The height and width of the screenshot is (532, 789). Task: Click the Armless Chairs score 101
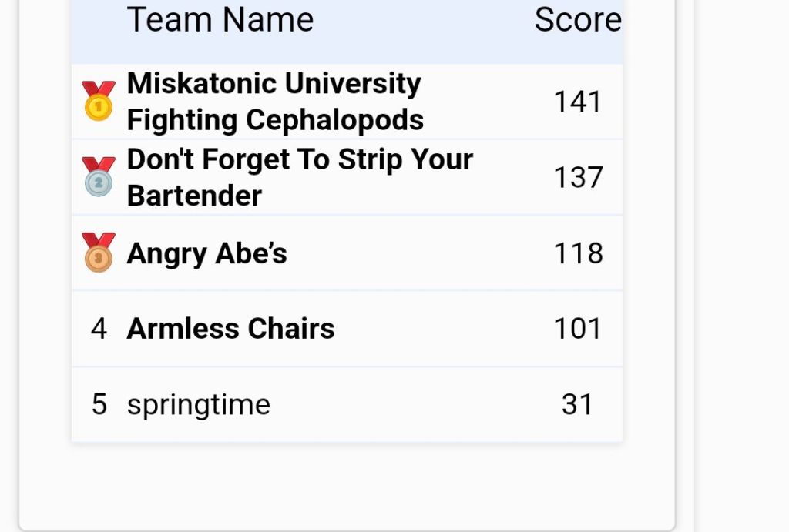coord(578,329)
